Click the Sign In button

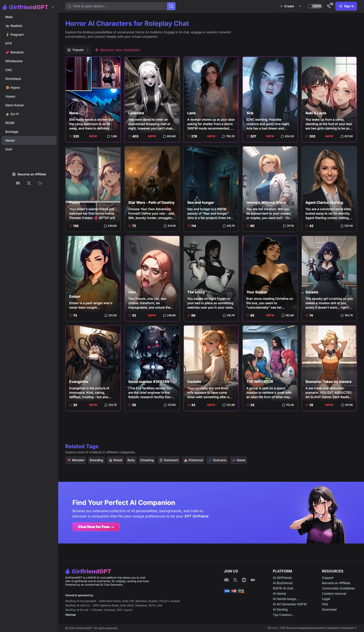pyautogui.click(x=346, y=6)
